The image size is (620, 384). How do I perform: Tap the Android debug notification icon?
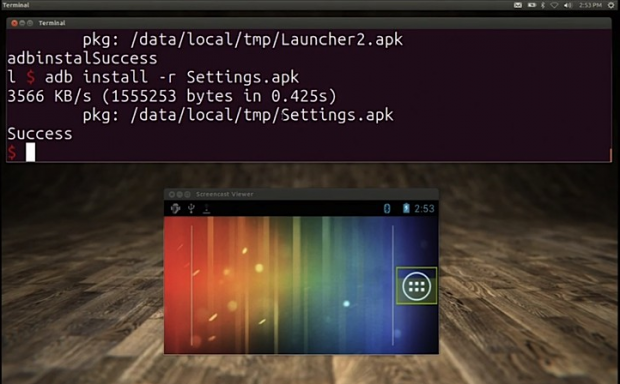(x=175, y=208)
